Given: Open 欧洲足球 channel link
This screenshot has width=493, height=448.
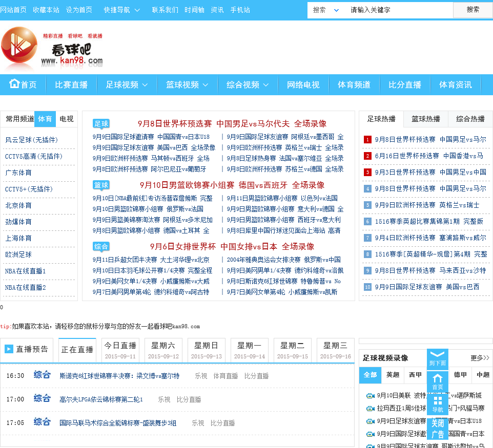Looking at the screenshot, I should coord(18,254).
